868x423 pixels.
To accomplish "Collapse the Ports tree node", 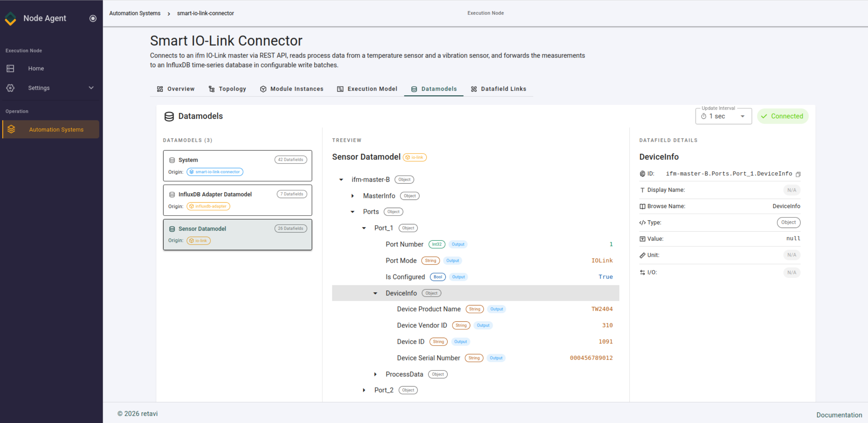I will point(353,212).
